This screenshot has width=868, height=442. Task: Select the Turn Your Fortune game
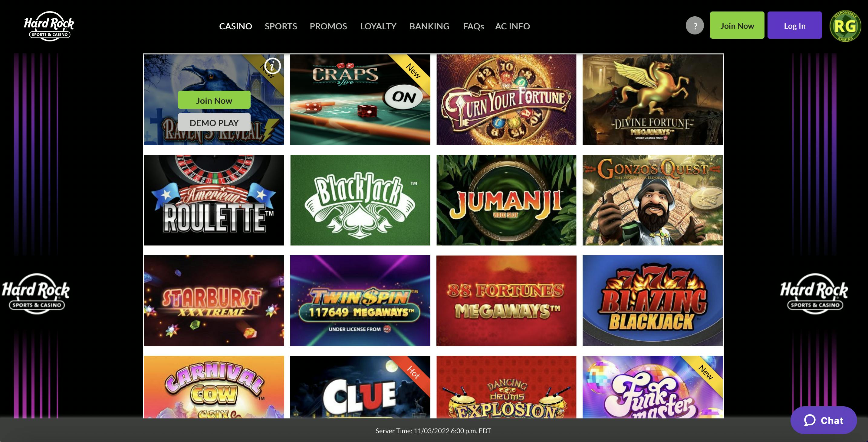click(x=506, y=100)
